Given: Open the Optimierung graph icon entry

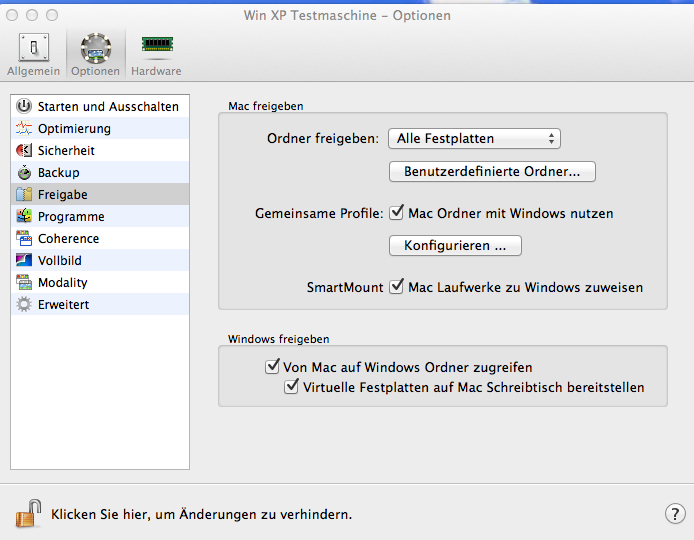Looking at the screenshot, I should pos(24,128).
